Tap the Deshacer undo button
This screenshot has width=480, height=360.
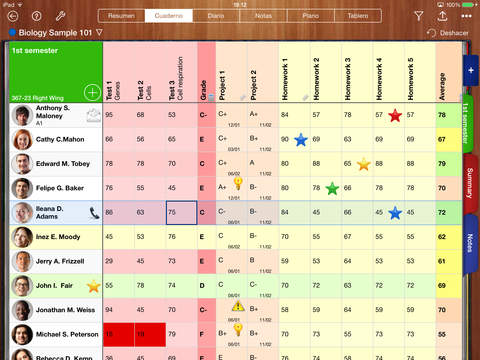pos(448,33)
